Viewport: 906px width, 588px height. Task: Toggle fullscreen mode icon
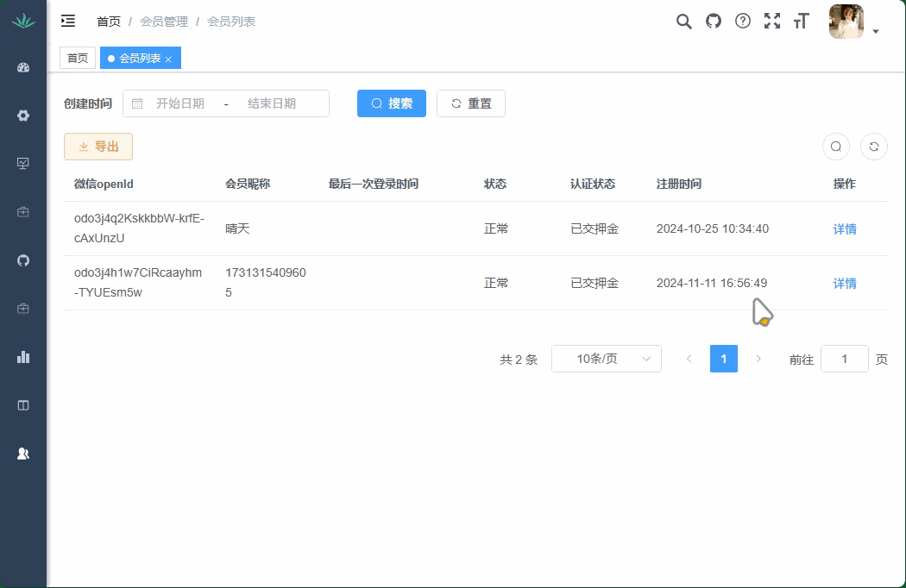(x=772, y=22)
